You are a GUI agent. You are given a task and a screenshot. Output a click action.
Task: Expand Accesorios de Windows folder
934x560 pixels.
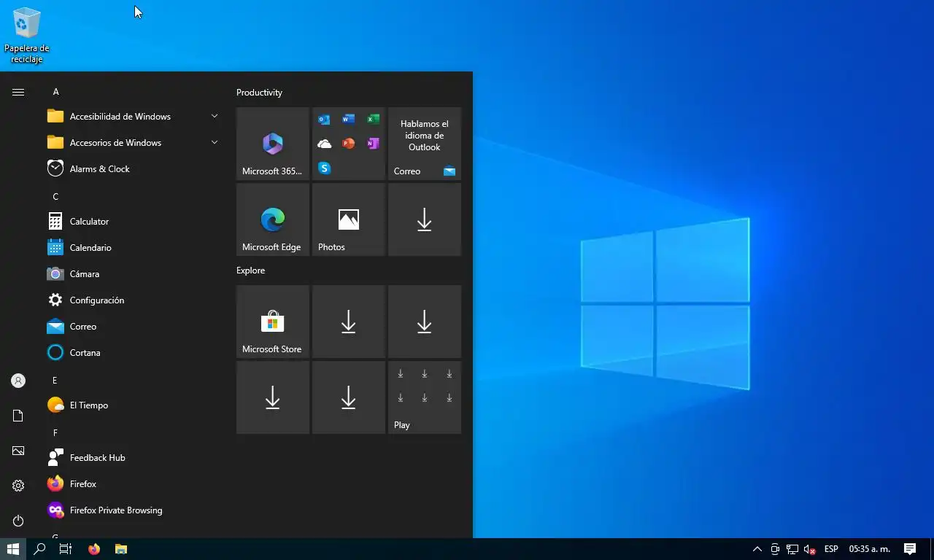tap(134, 142)
